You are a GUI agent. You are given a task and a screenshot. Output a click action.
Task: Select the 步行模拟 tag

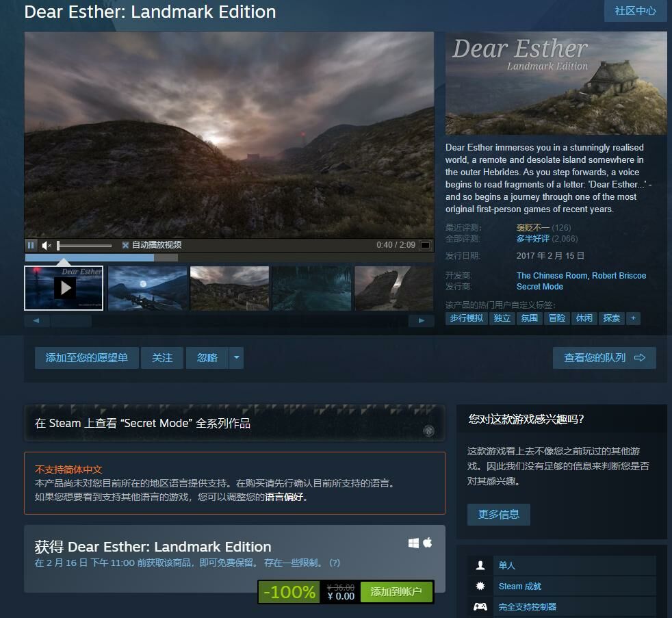tap(467, 318)
